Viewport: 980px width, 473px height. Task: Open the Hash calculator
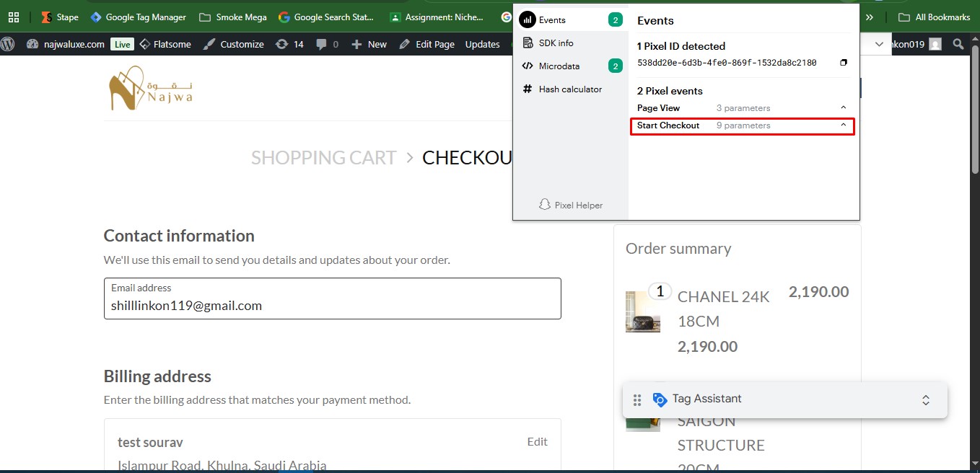tap(569, 89)
